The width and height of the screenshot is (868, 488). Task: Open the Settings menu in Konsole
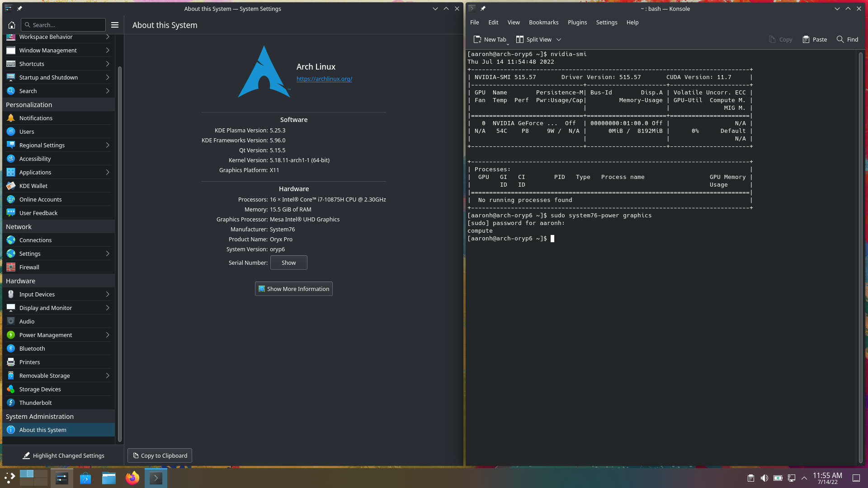click(607, 22)
